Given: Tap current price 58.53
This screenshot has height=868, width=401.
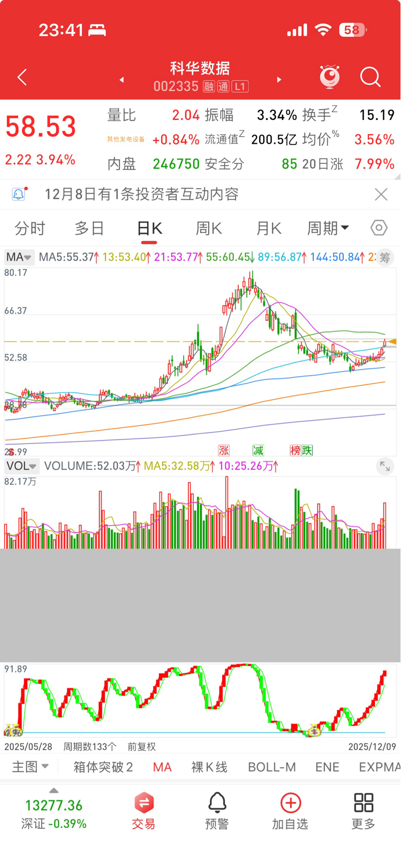Looking at the screenshot, I should coord(41,127).
